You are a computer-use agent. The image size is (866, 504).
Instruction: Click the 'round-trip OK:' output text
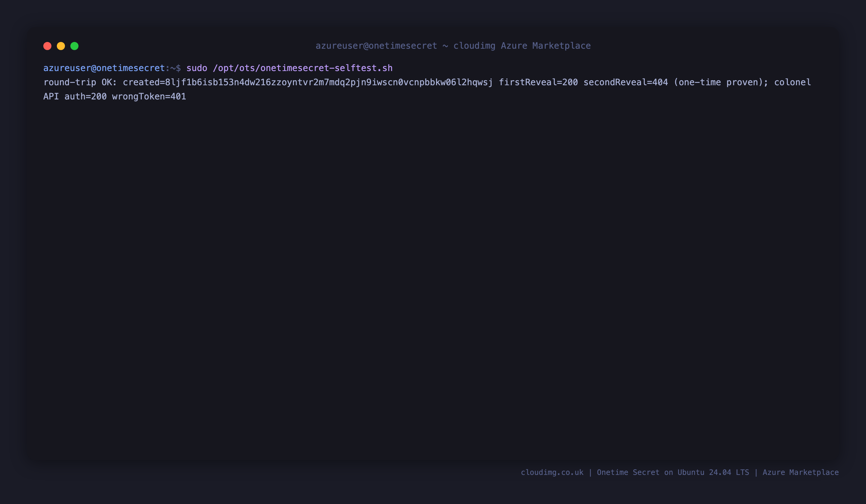click(x=81, y=83)
